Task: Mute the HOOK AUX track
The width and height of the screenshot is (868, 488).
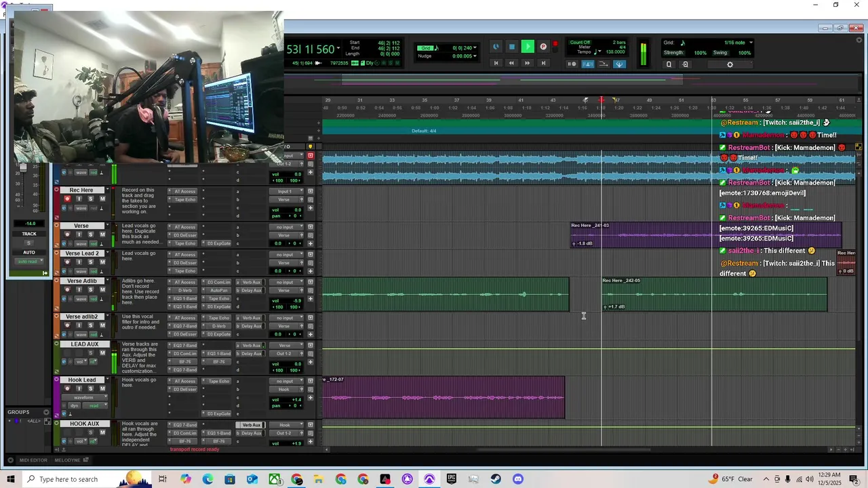Action: [102, 432]
